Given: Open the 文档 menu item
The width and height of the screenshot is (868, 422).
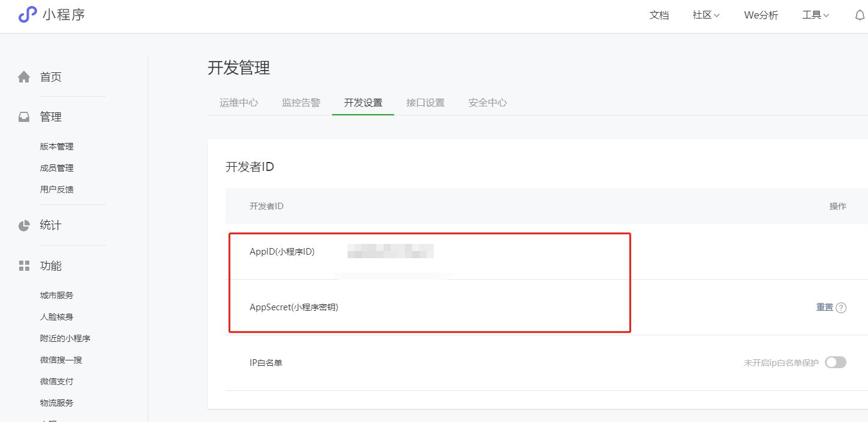Looking at the screenshot, I should [x=659, y=14].
